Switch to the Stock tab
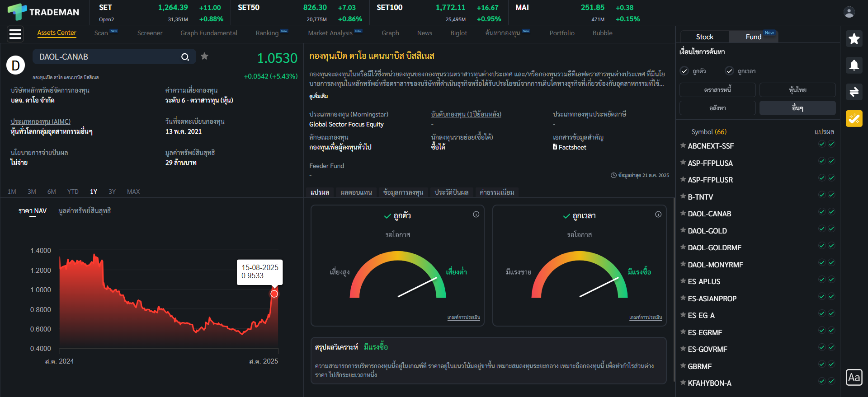Viewport: 868px width, 397px height. 704,37
